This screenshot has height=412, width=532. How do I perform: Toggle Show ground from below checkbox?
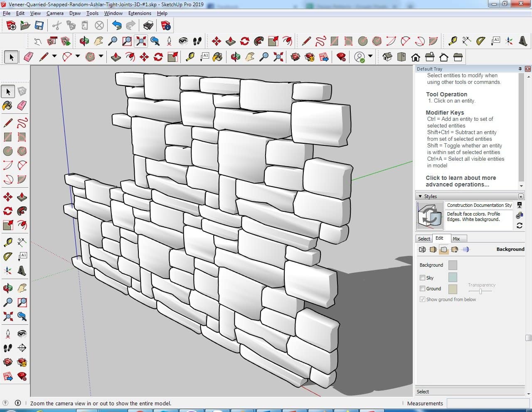click(x=422, y=299)
